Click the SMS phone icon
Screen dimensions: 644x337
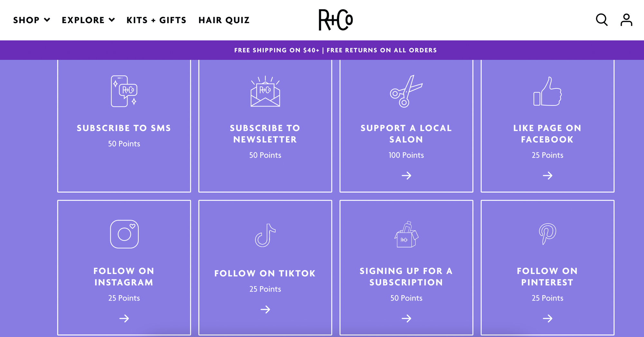(x=124, y=92)
